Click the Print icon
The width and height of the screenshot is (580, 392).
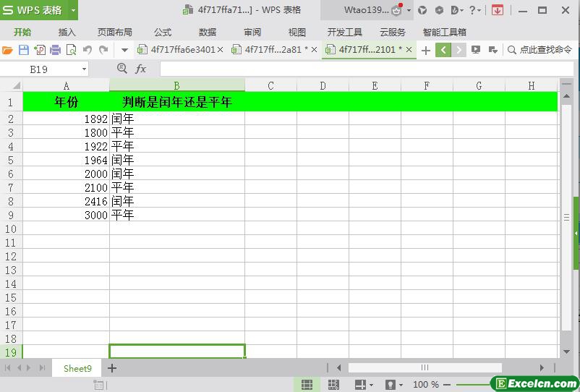(56, 50)
